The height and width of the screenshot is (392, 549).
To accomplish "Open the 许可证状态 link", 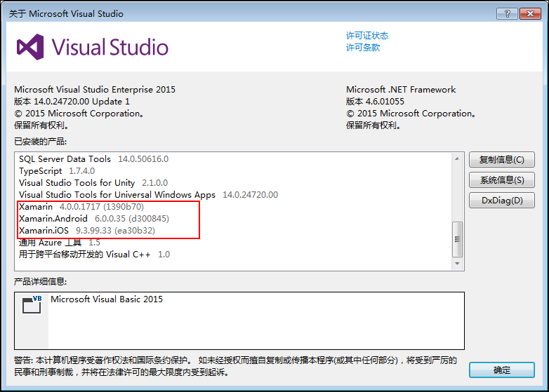I will 367,36.
